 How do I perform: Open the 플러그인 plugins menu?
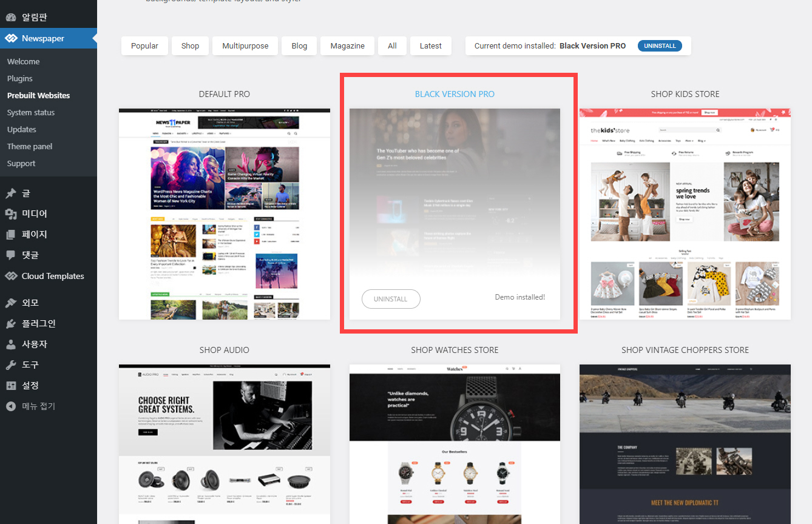coord(49,323)
